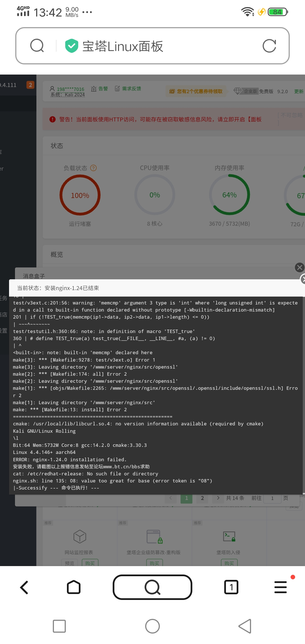
Task: Go back with browser back arrow
Action: pos(24,588)
